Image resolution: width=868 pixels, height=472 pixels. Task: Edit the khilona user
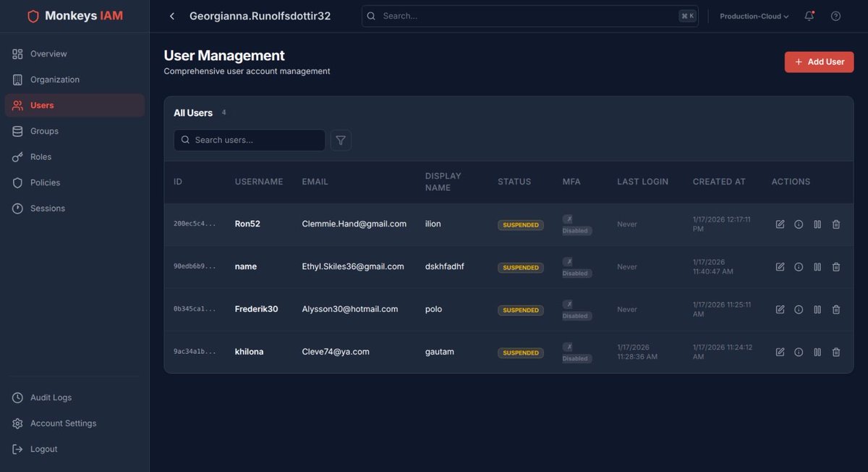pyautogui.click(x=780, y=353)
